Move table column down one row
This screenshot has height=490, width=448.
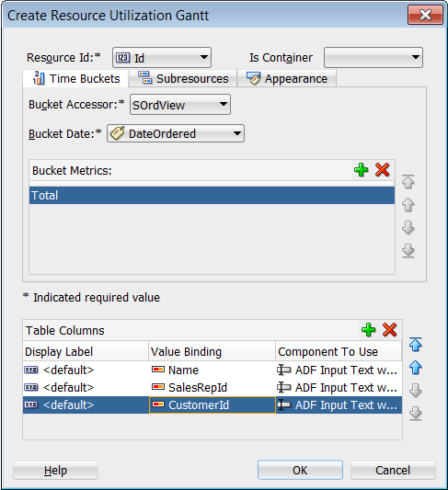[x=416, y=391]
